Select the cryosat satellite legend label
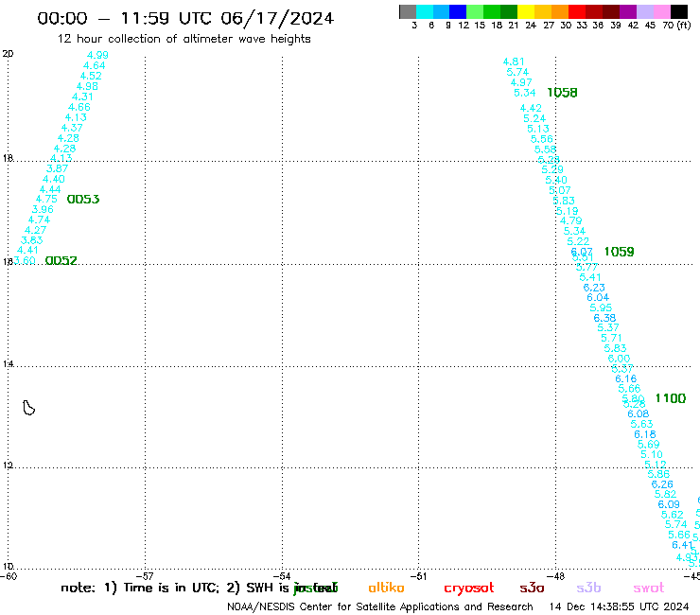 (469, 588)
